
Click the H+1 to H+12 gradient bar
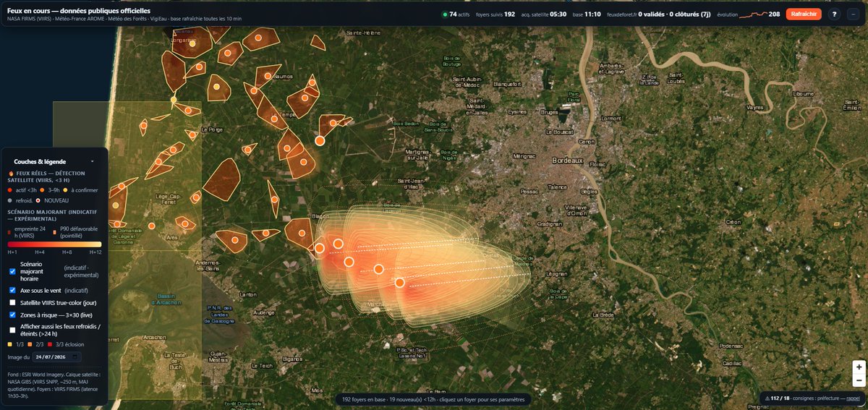tap(54, 245)
